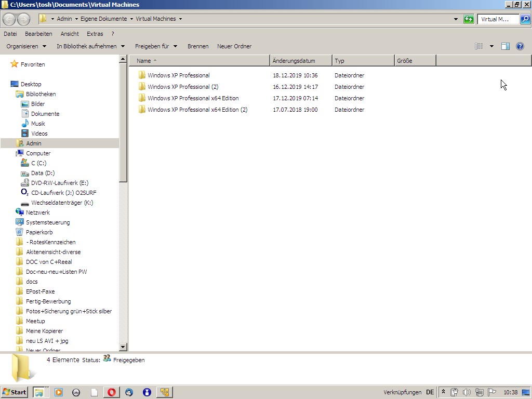The image size is (532, 399).
Task: Click the DE language indicator
Action: coord(430,392)
